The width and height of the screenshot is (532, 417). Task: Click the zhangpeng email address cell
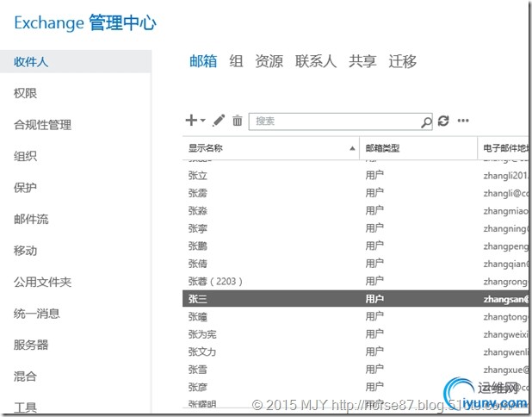[506, 246]
